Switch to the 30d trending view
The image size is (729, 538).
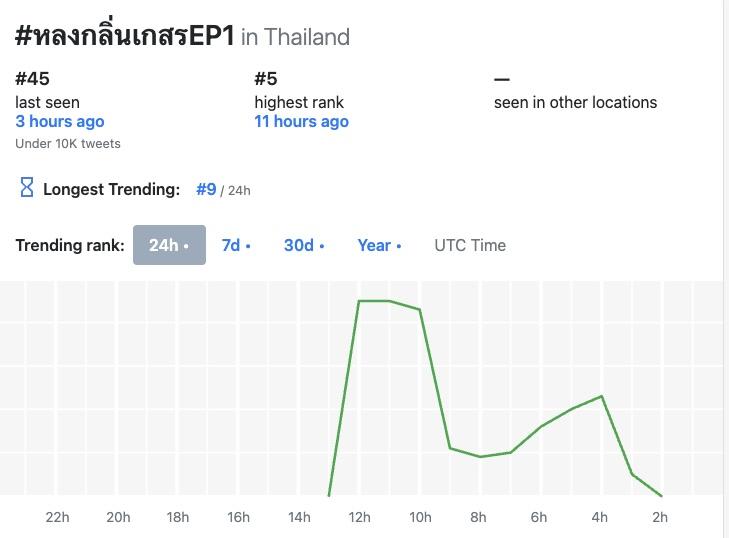point(304,245)
